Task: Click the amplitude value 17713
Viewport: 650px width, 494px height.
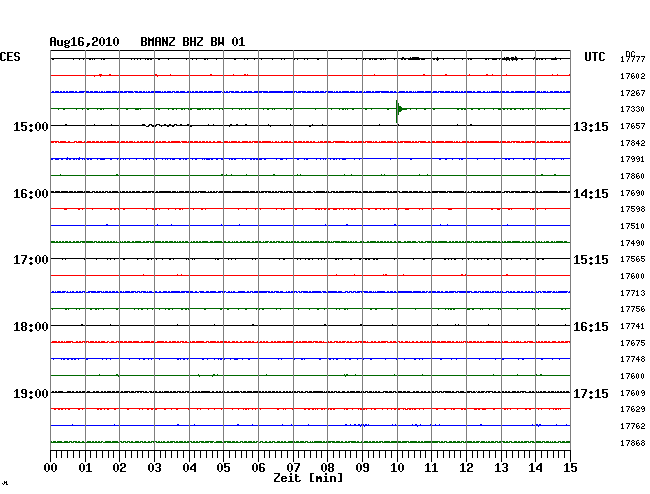Action: coord(633,293)
